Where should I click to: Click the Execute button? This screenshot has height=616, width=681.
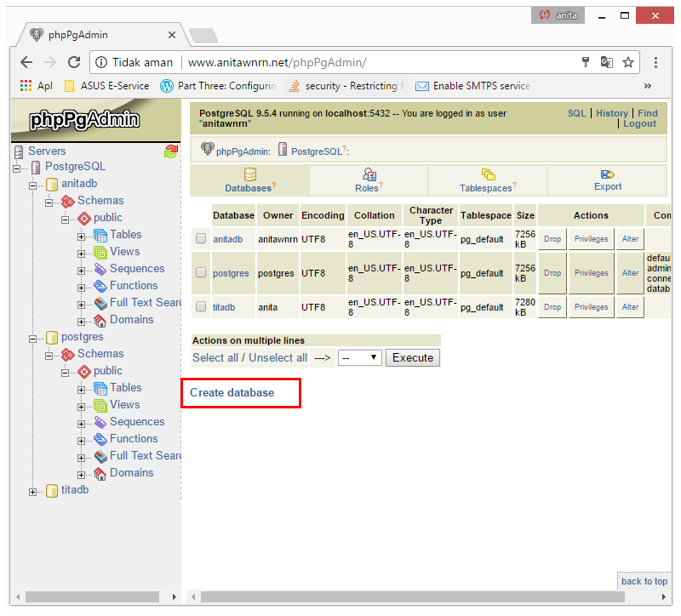coord(413,358)
